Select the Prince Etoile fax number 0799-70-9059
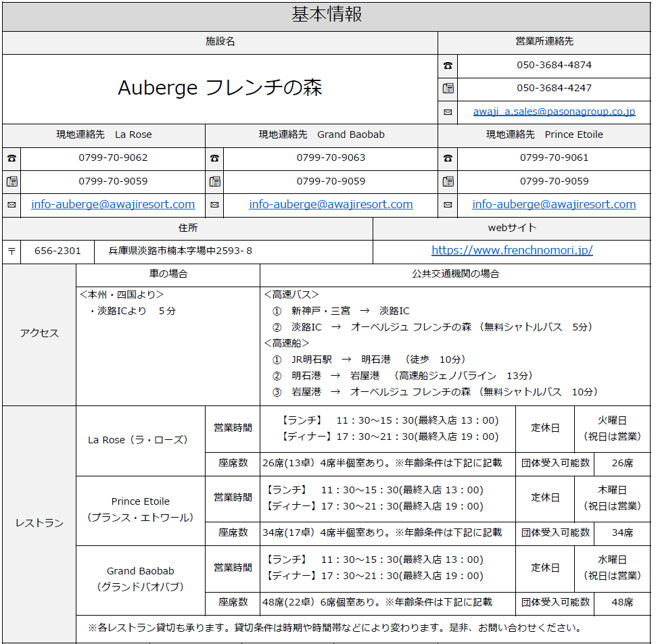The width and height of the screenshot is (658, 644). tap(554, 182)
